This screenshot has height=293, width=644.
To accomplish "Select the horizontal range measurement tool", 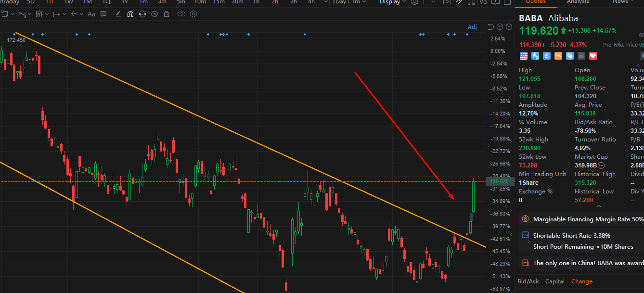I will click(57, 14).
